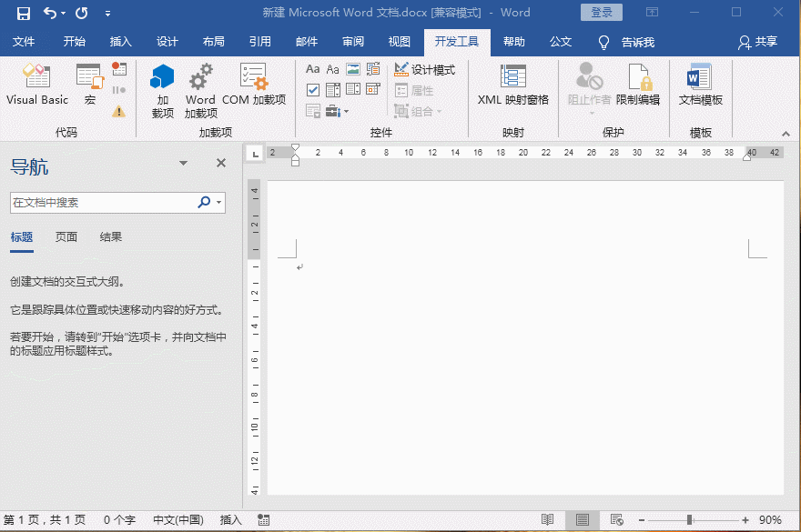The image size is (801, 532).
Task: Open 限制编辑 restrict editing pane
Action: 637,85
